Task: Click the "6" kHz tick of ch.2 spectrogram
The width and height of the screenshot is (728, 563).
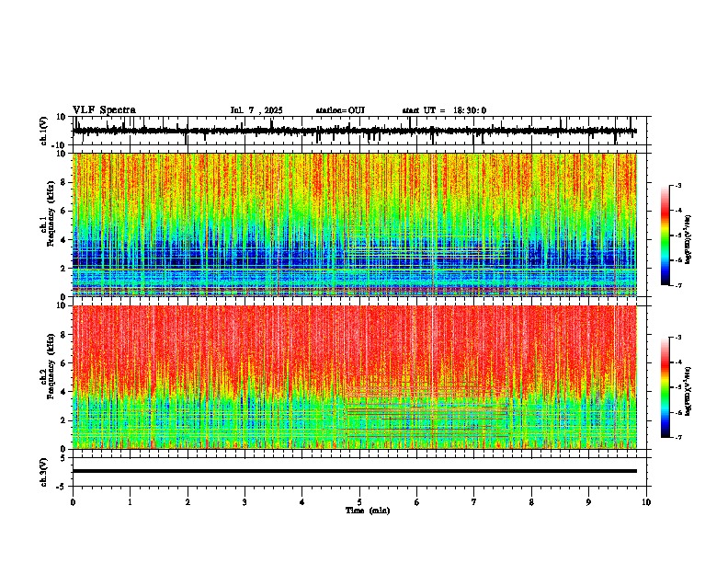Action: tap(63, 363)
